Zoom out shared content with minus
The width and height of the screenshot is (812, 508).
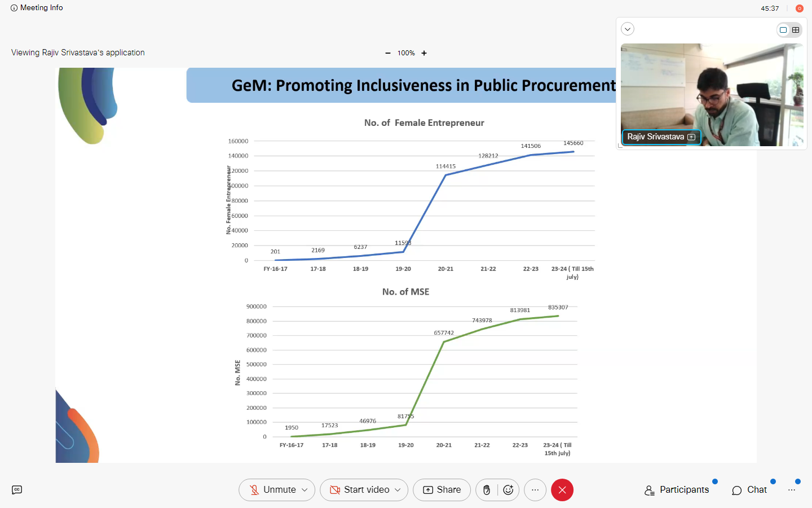click(x=388, y=53)
